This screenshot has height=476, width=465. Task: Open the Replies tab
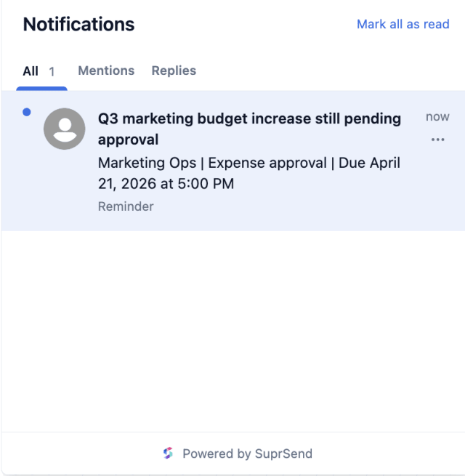pos(174,70)
